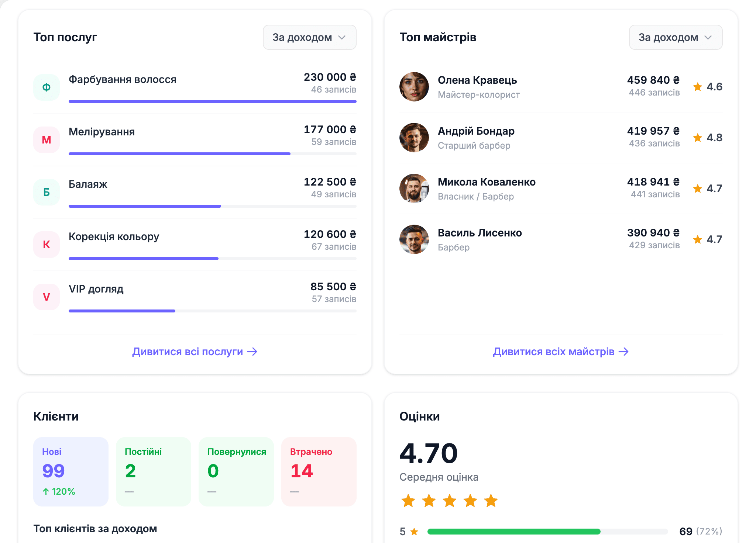Click the Фарбування волосся progress bar
Screen dimensions: 756x543
coord(213,101)
